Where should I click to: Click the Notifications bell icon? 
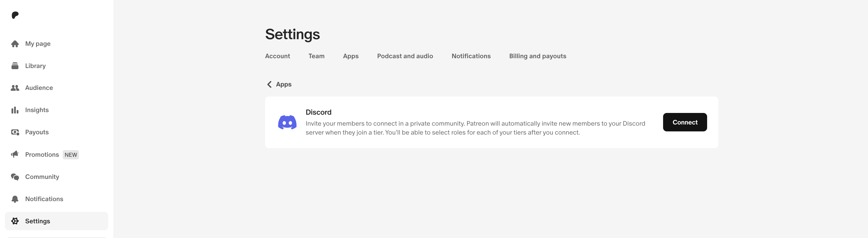tap(15, 199)
